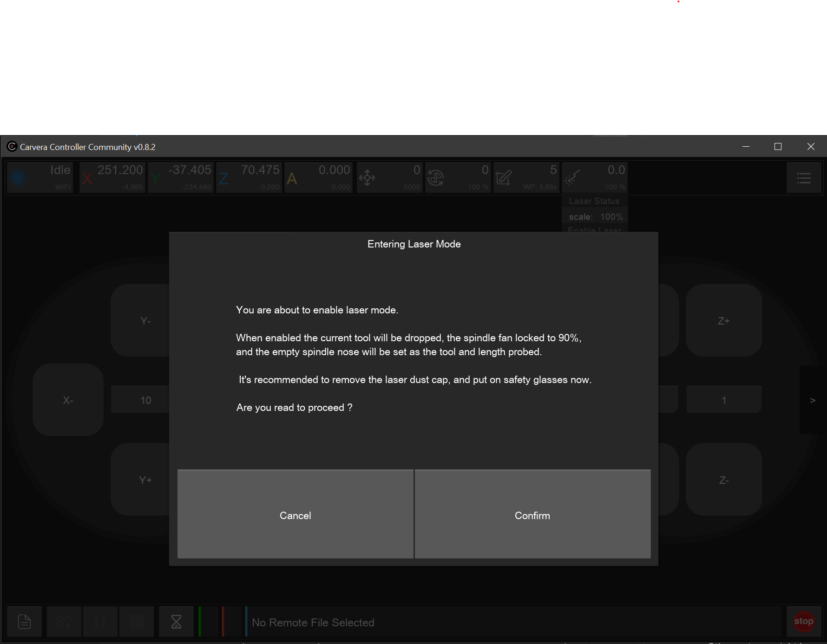Click the Idle WiFi status indicator
827x644 pixels.
[x=40, y=178]
